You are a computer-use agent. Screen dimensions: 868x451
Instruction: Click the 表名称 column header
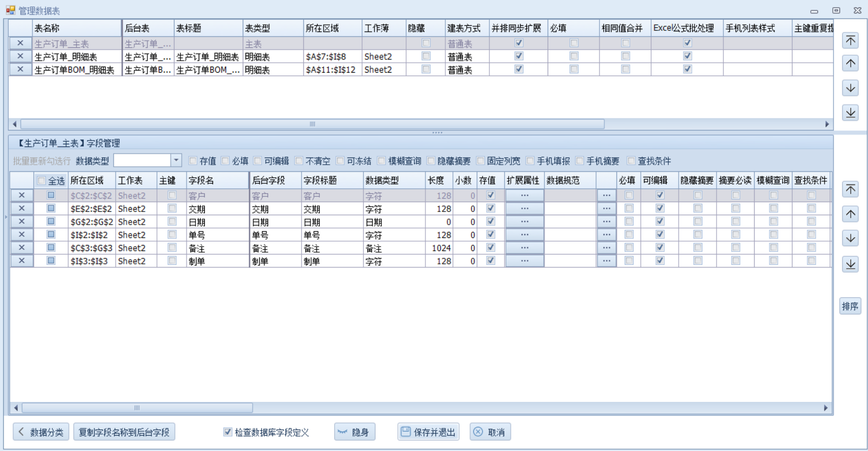(76, 28)
